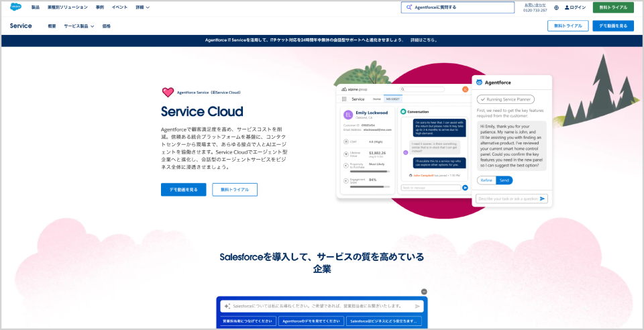The height and width of the screenshot is (330, 644).
Task: Expand the サービス製品 dropdown
Action: pyautogui.click(x=79, y=26)
